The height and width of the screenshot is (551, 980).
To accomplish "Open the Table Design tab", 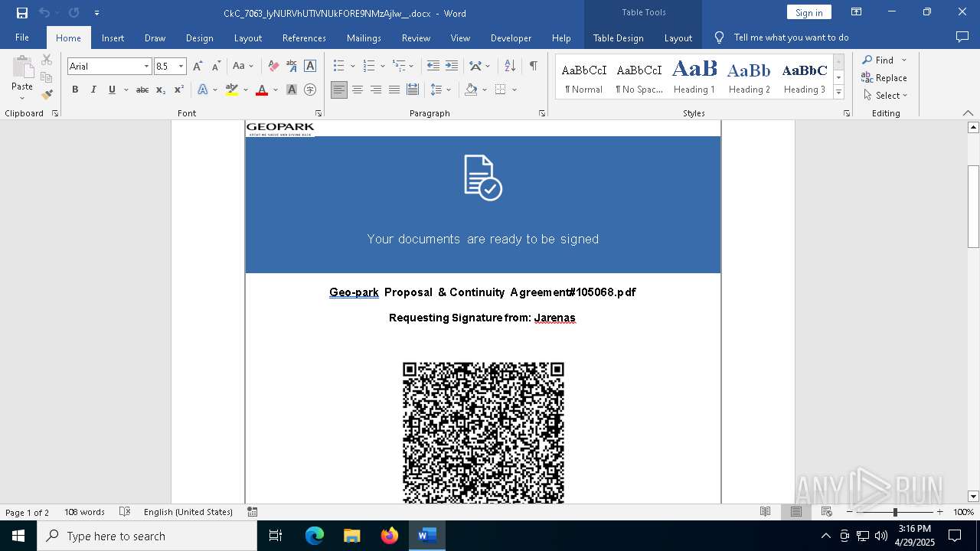I will [619, 37].
